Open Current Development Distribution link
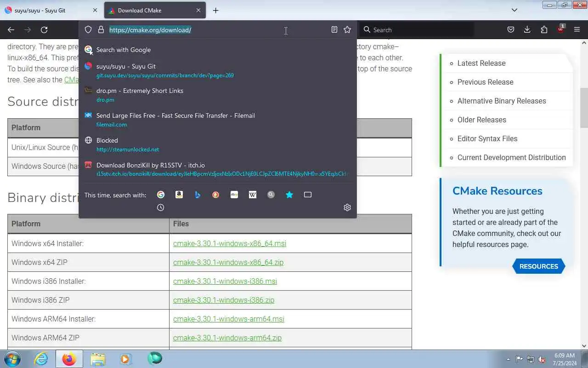Viewport: 588px width, 368px height. point(512,157)
